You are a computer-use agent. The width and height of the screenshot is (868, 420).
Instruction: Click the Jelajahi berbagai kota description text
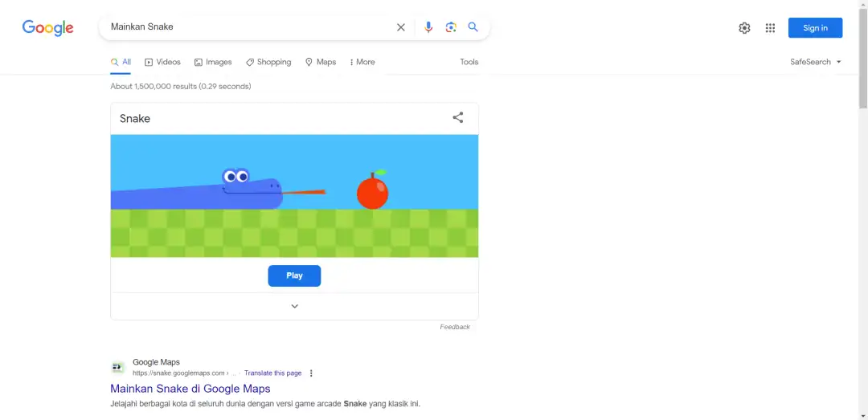point(265,403)
